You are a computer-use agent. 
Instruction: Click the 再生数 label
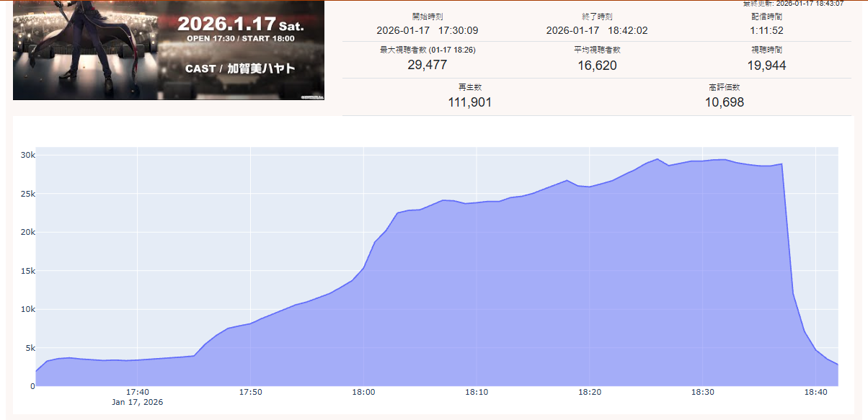coord(469,87)
